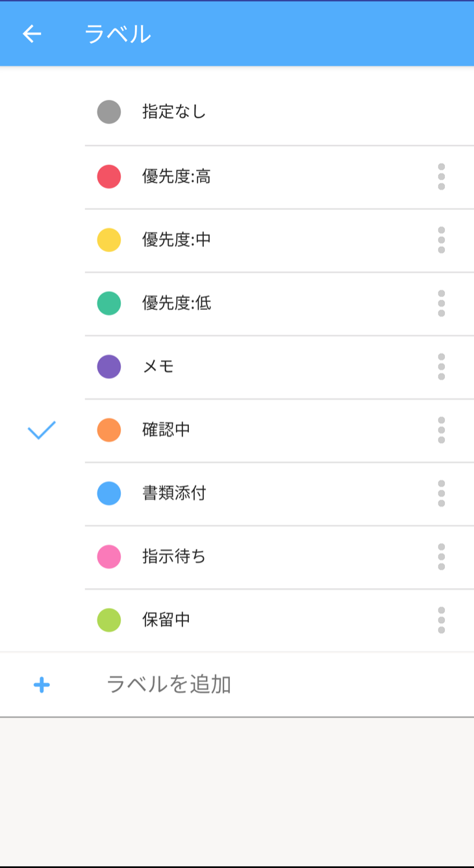Select the メモ label text
Viewport: 474px width, 868px height.
(x=158, y=366)
